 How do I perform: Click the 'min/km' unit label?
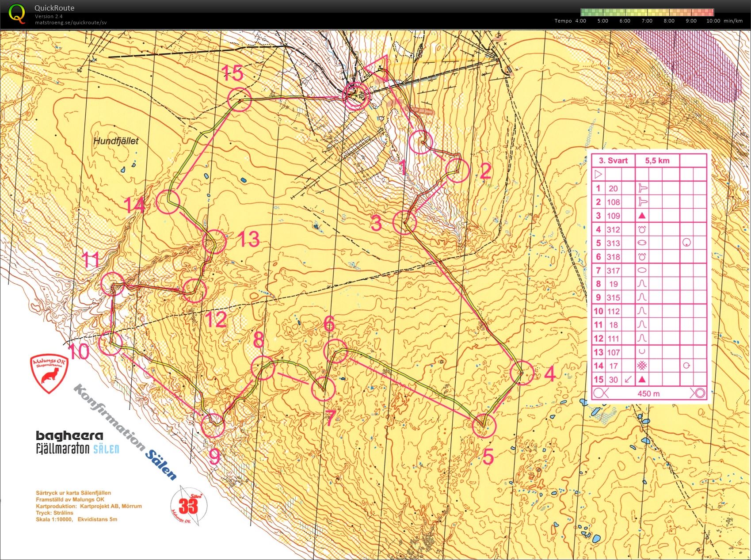pyautogui.click(x=733, y=21)
